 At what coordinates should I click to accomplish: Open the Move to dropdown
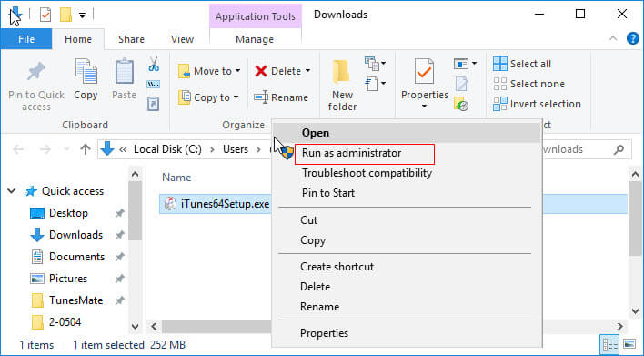(x=209, y=71)
